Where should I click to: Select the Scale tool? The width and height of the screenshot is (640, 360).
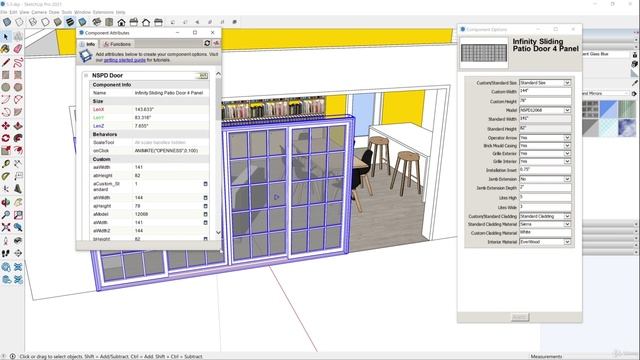6,151
